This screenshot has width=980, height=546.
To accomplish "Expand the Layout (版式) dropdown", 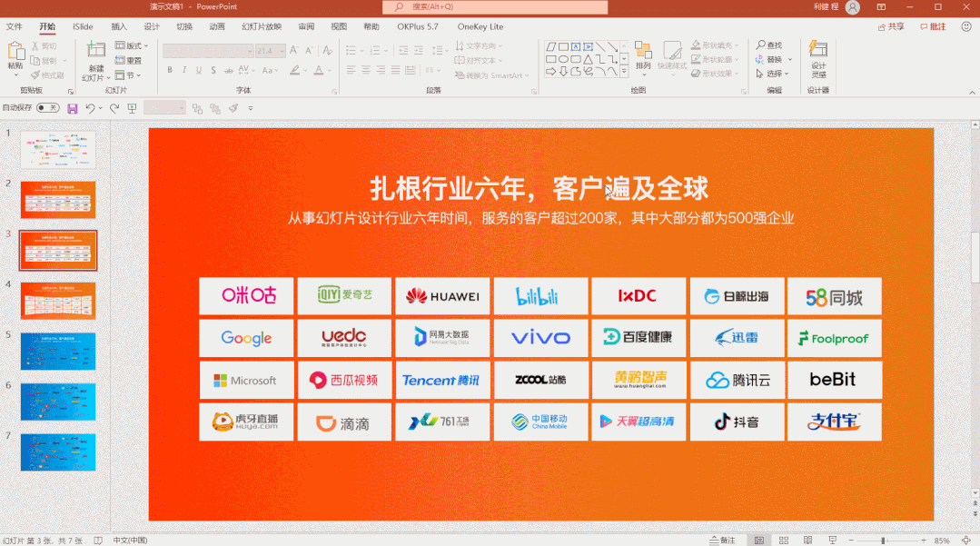I will pyautogui.click(x=132, y=45).
